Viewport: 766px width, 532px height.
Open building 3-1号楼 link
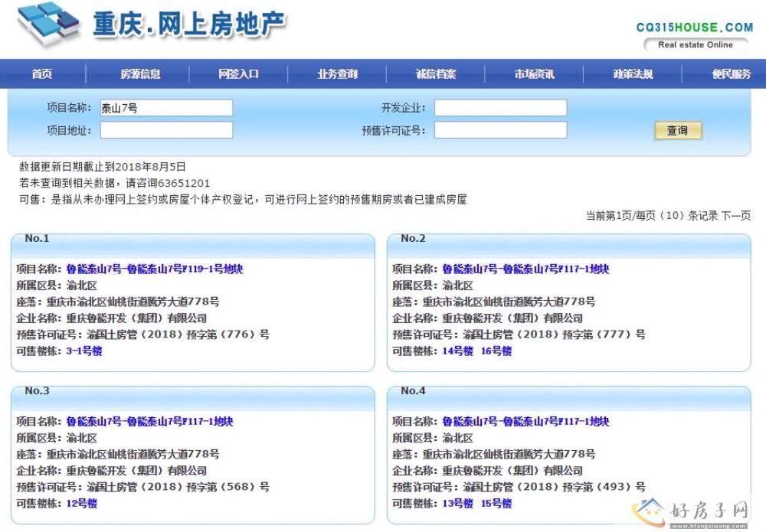point(84,351)
